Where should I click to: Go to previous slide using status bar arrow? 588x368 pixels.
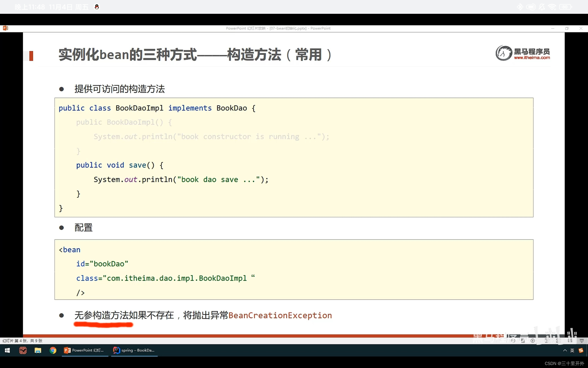coord(513,341)
